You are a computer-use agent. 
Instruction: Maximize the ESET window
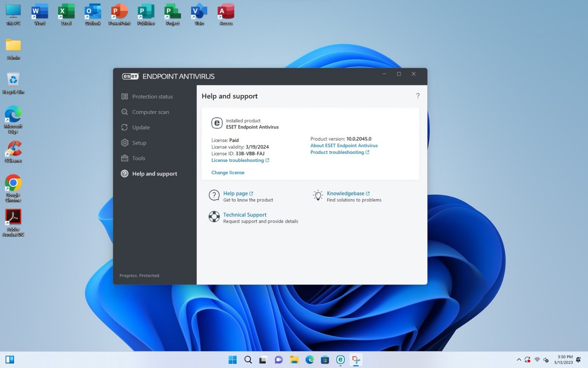(x=399, y=74)
